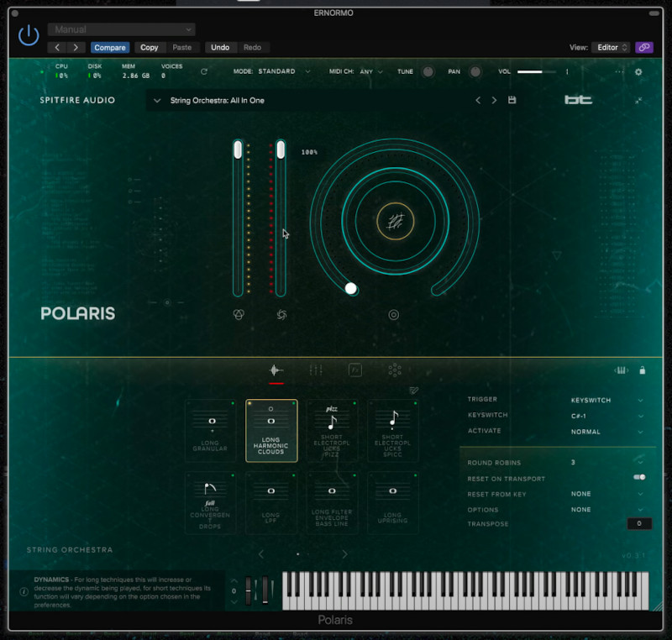Select the Long Granular technique
Image resolution: width=672 pixels, height=640 pixels.
coord(210,431)
